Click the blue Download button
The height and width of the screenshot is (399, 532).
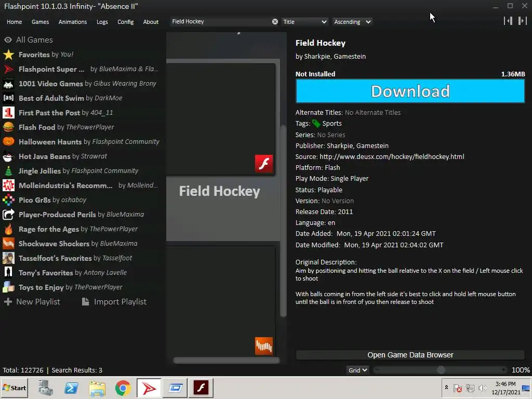tap(410, 91)
